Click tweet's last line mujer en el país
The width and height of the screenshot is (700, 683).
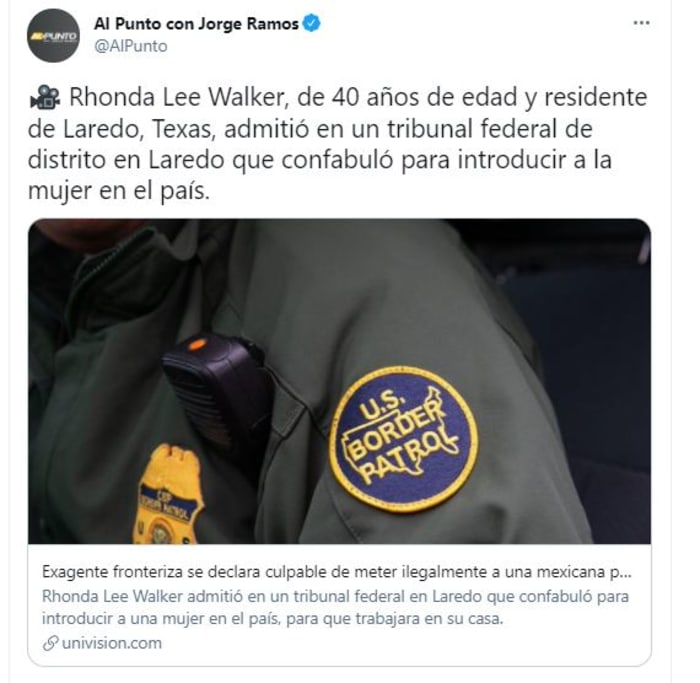click(x=119, y=191)
